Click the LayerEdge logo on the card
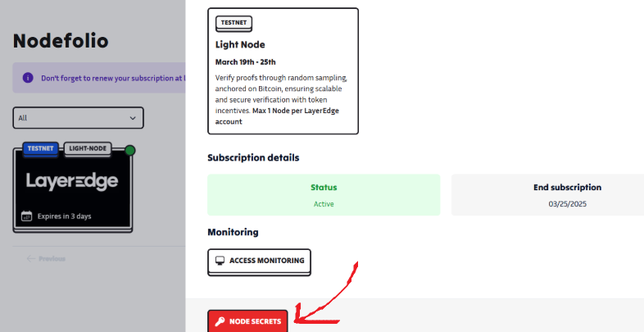 [x=72, y=181]
